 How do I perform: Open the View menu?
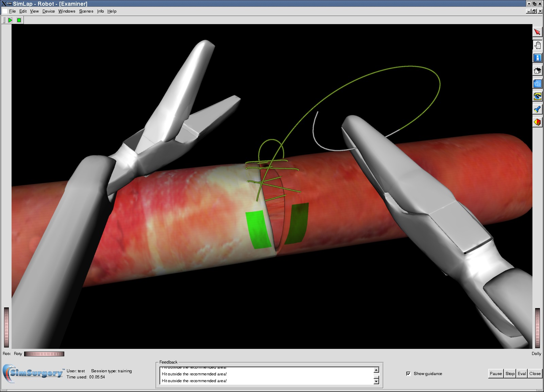click(34, 11)
